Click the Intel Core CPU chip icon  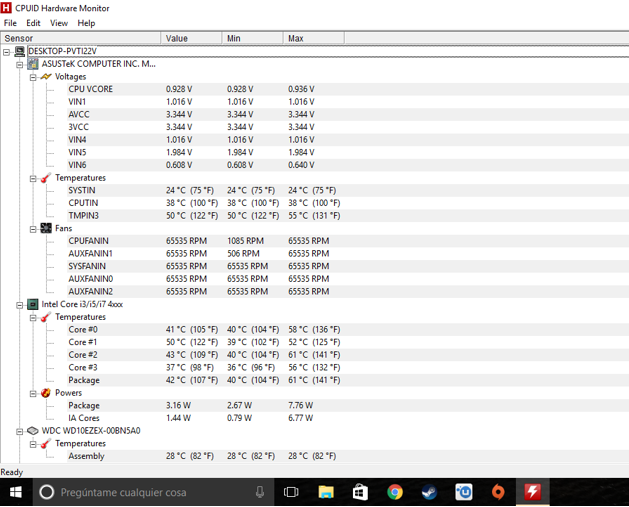(32, 304)
